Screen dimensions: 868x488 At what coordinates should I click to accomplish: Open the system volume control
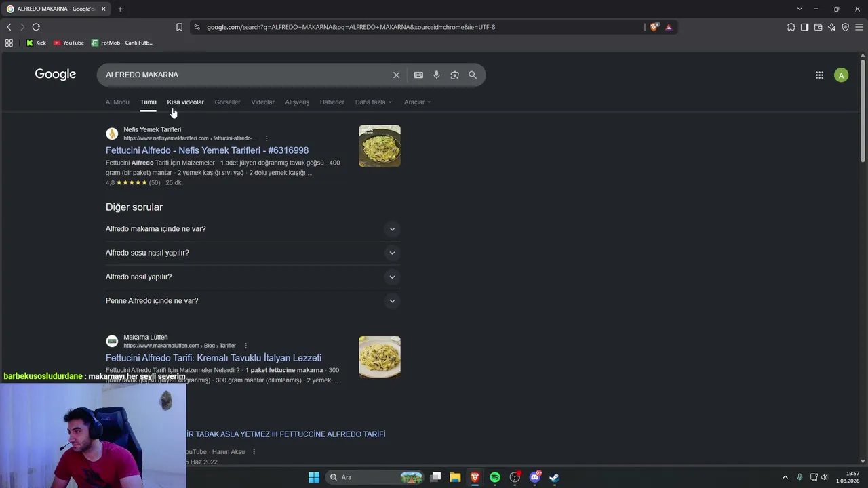(825, 477)
